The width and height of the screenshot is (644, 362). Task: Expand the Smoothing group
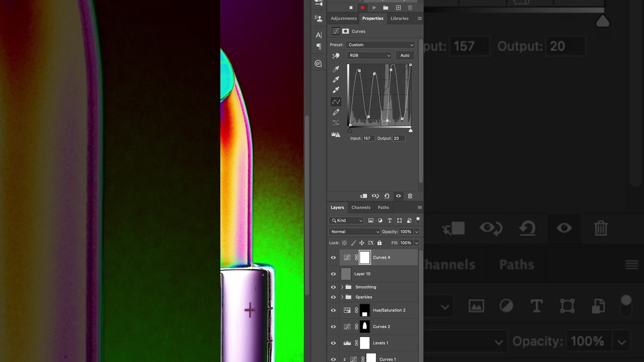click(x=342, y=287)
